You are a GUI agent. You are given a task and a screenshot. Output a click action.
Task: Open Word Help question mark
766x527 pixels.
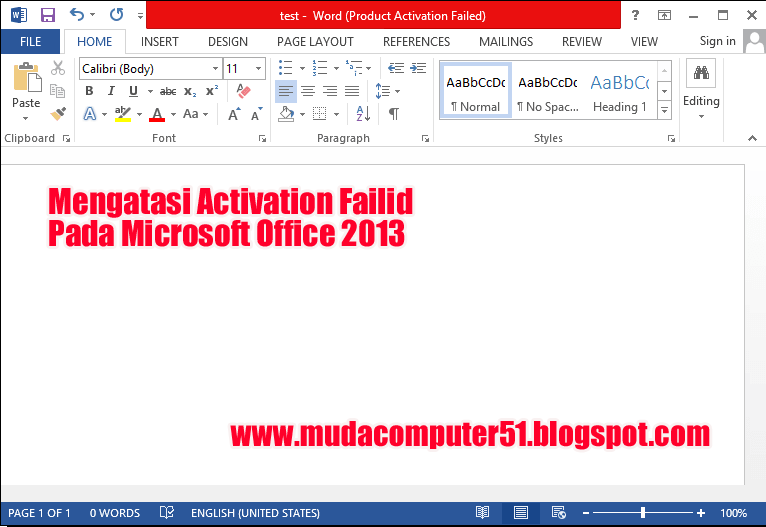pos(635,15)
